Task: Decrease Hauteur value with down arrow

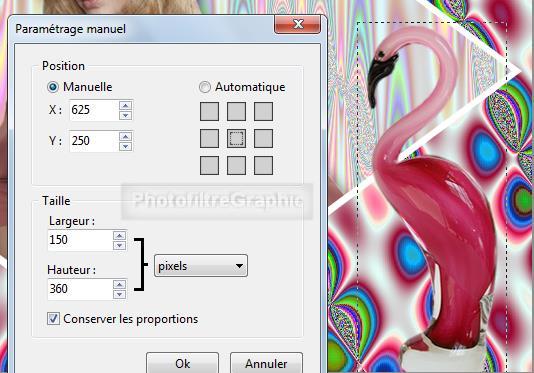Action: pyautogui.click(x=119, y=294)
